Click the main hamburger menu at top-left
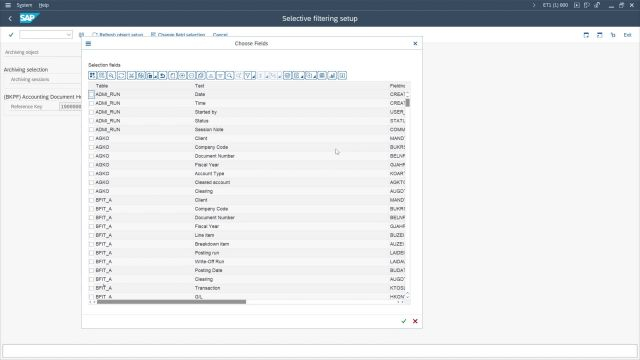Viewport: 640px width, 360px height. pyautogui.click(x=8, y=5)
